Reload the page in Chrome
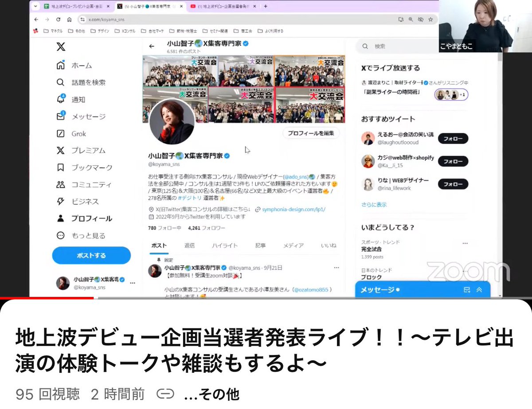This screenshot has width=532, height=409. [58, 19]
